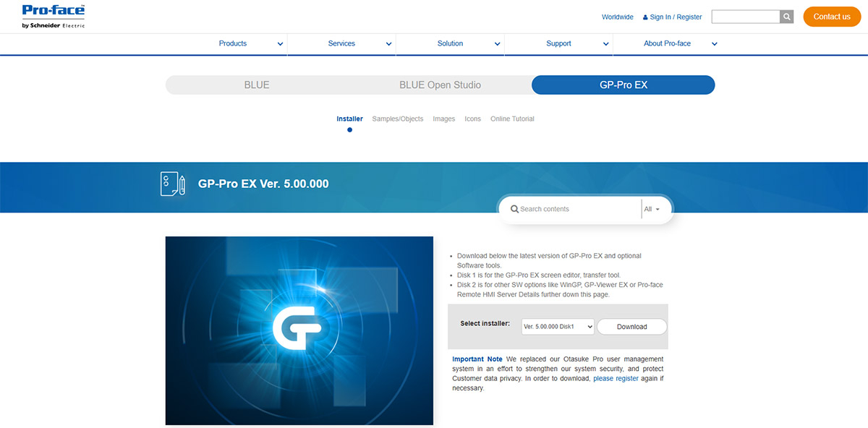Click the GP-Pro EX document pencil icon
The image size is (868, 428).
(173, 184)
